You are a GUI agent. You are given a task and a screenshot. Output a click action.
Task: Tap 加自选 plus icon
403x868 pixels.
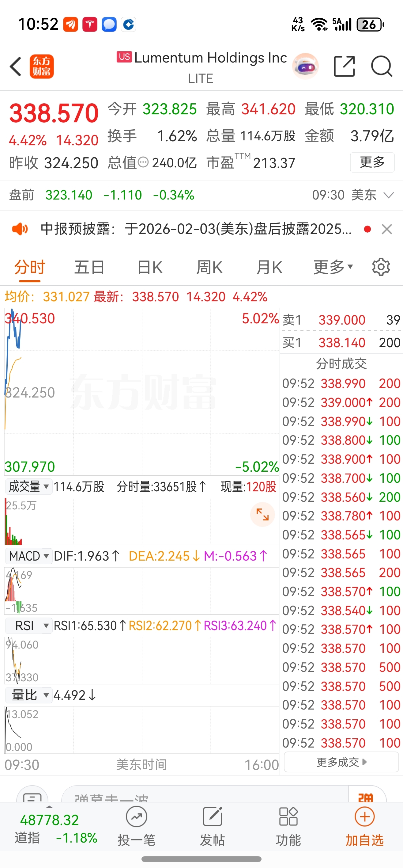coord(365,817)
